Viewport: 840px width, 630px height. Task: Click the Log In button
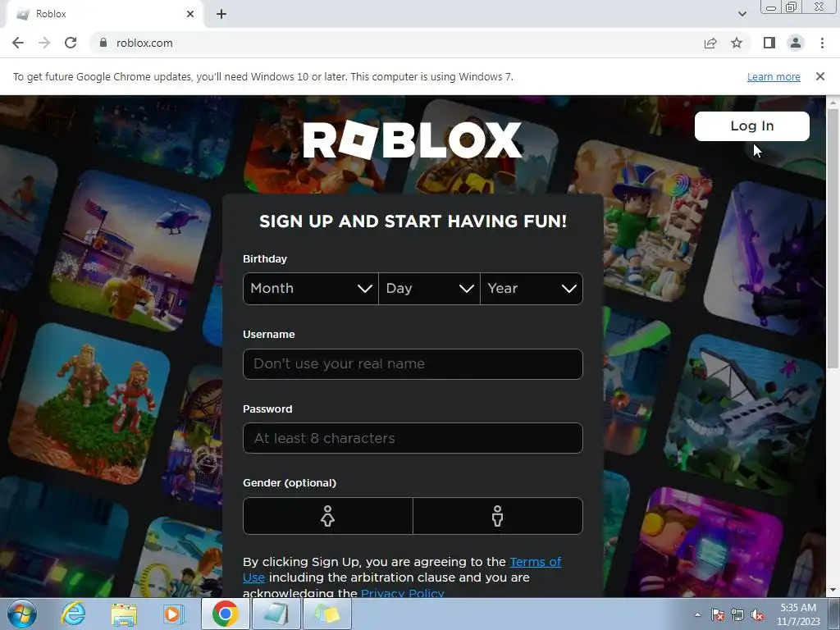click(x=751, y=126)
